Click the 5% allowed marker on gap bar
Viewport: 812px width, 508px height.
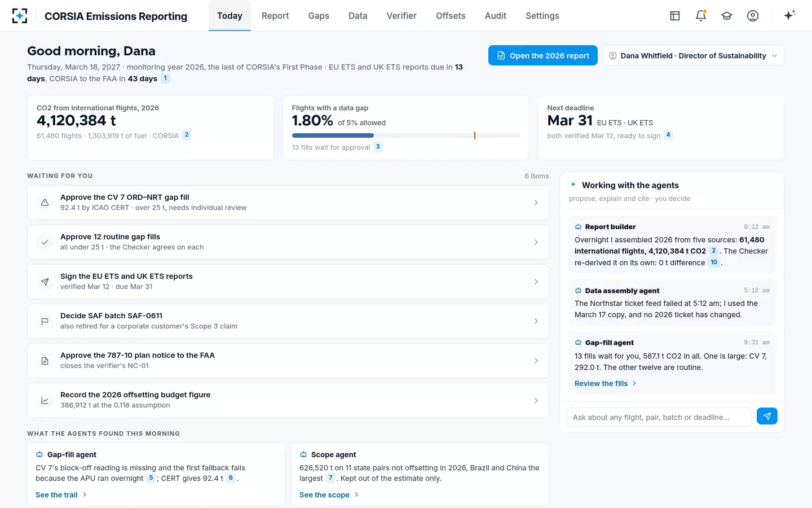coord(475,135)
